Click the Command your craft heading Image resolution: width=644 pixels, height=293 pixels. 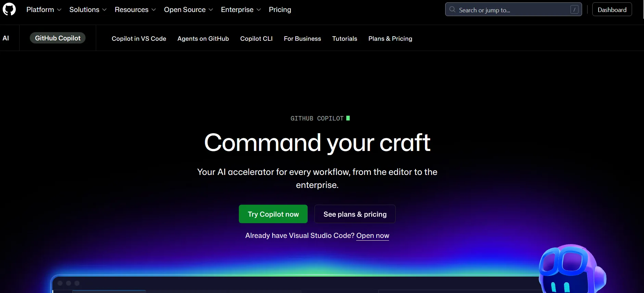coord(317,143)
